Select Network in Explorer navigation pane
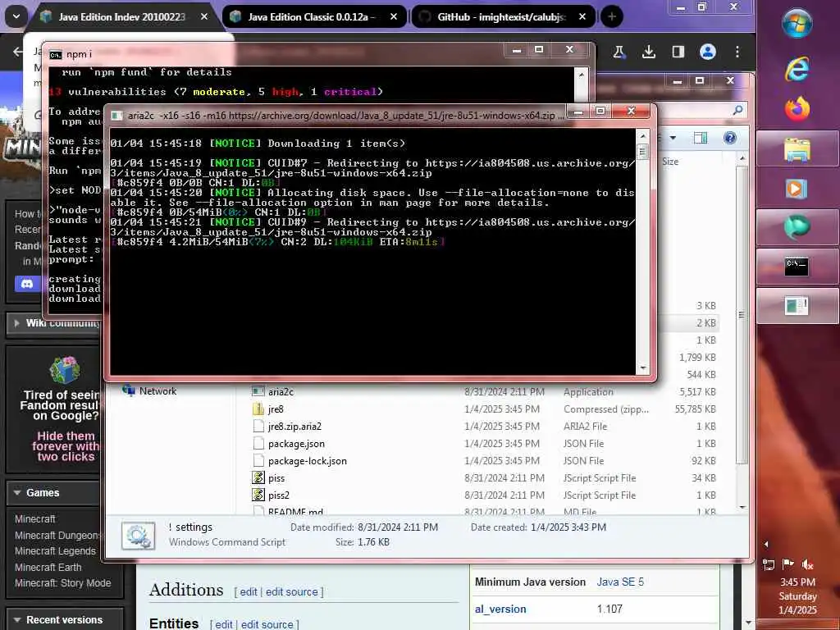 tap(157, 391)
